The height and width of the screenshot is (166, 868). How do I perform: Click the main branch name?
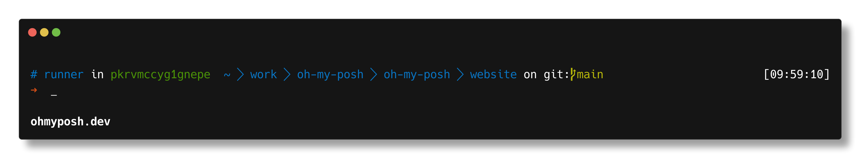pos(590,74)
